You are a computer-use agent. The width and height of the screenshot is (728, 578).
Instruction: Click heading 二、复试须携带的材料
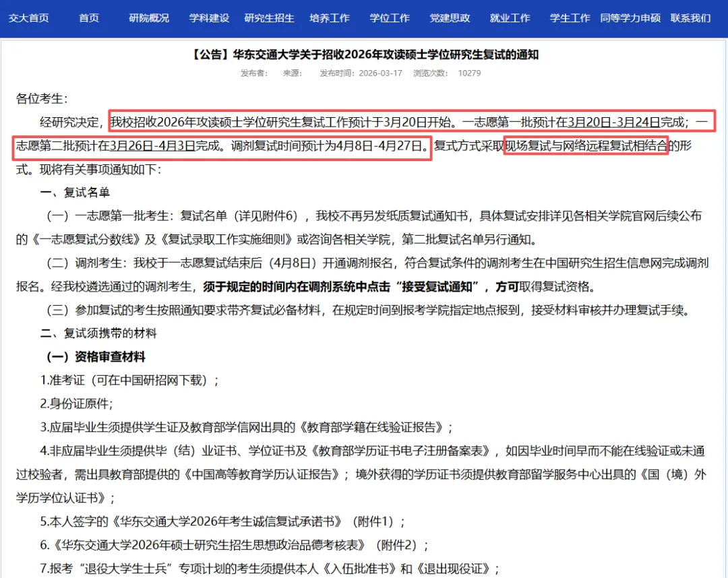point(98,333)
